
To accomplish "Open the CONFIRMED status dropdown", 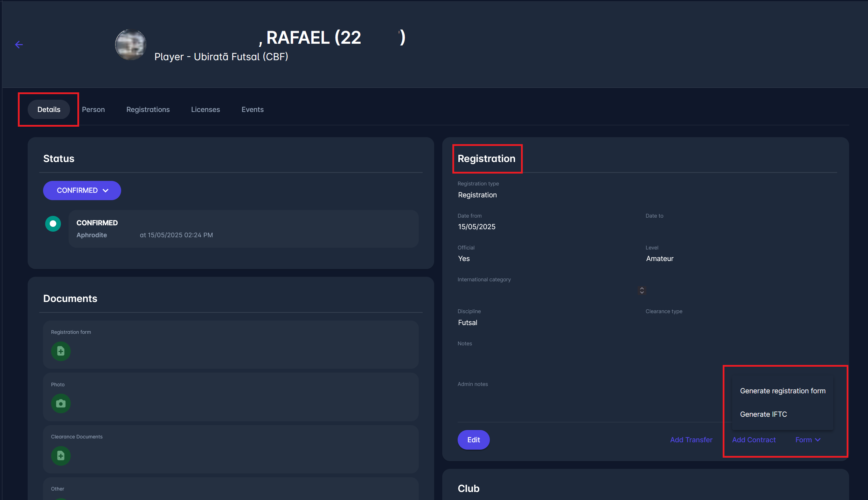I will 82,190.
